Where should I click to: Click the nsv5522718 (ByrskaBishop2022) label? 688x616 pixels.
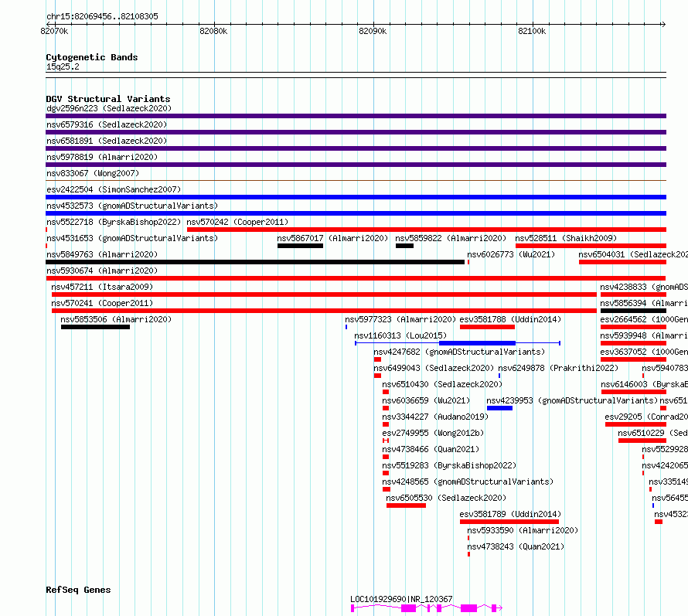coord(114,222)
